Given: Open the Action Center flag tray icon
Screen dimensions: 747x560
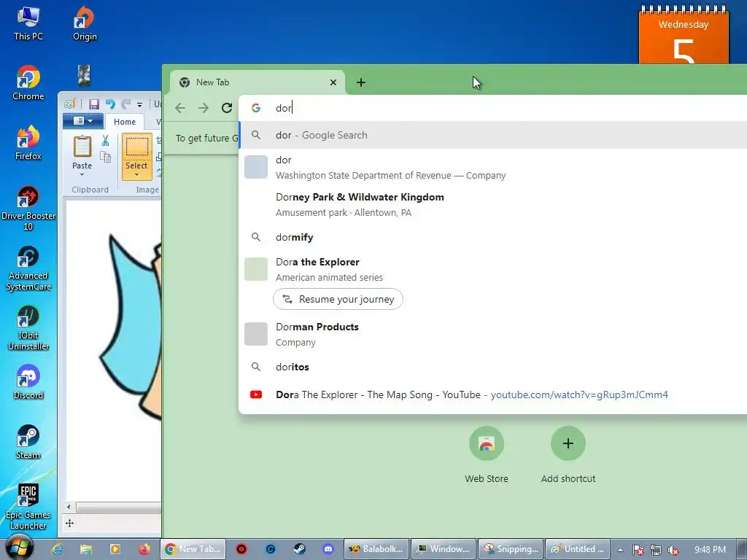Looking at the screenshot, I should 638,550.
